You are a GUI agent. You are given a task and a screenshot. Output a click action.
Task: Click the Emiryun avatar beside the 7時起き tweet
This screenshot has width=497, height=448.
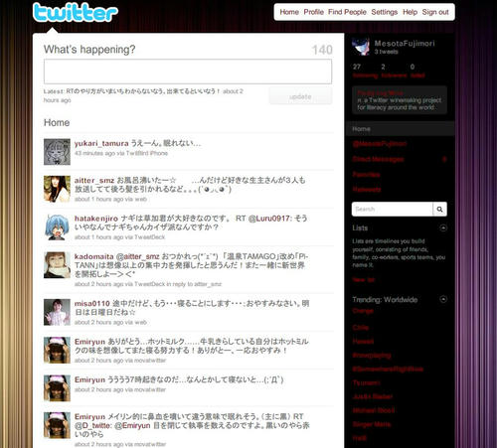coord(57,388)
